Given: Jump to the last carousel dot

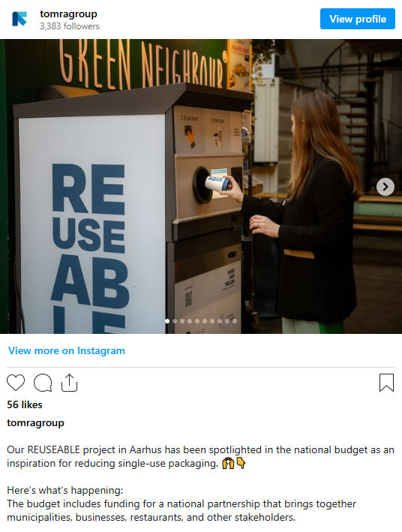Looking at the screenshot, I should click(235, 321).
